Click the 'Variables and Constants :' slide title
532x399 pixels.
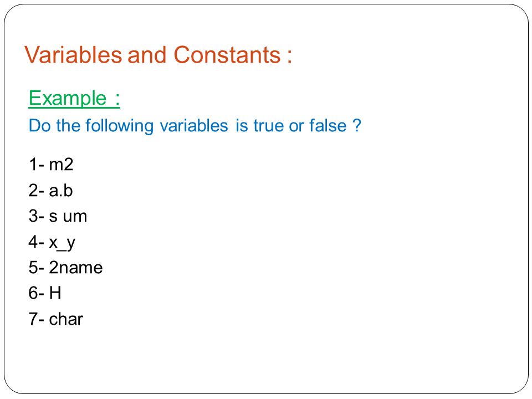pos(158,55)
